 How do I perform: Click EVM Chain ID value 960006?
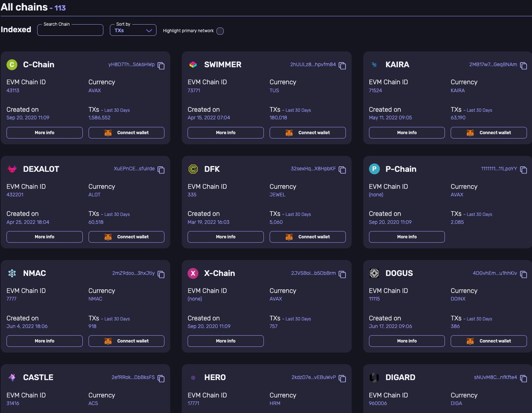click(x=378, y=403)
